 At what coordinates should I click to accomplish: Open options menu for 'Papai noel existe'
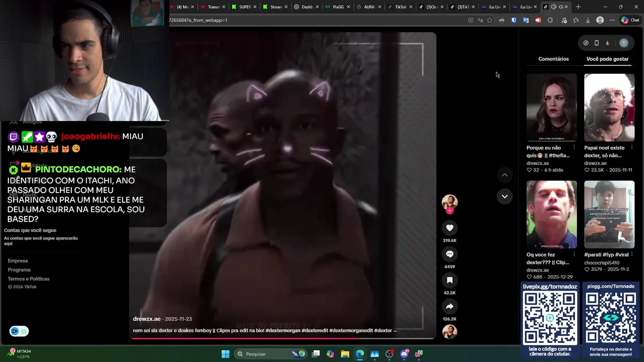point(631,147)
